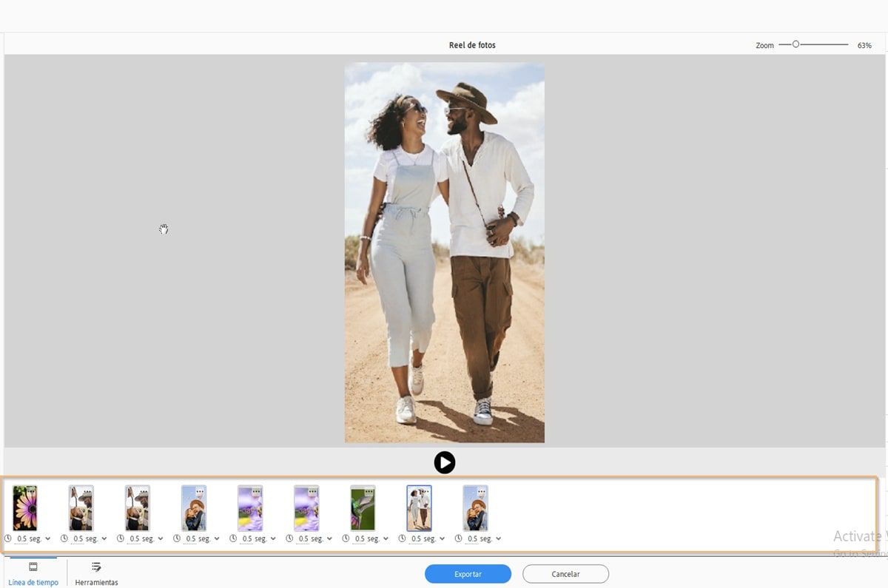
Task: Click the Reel de fotos title
Action: pyautogui.click(x=472, y=45)
